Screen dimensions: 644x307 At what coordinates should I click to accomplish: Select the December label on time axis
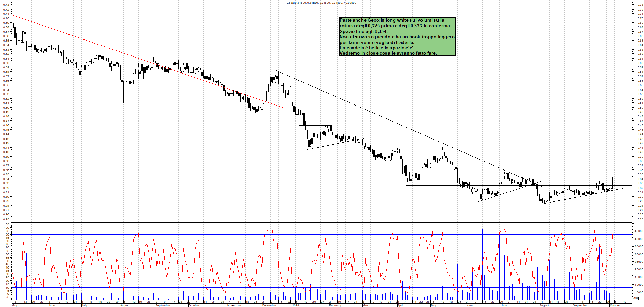269,305
